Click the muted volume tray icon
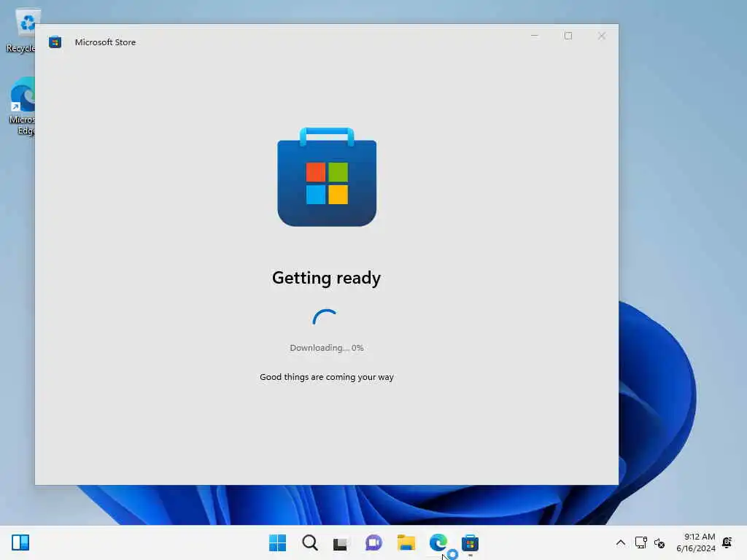 coord(659,542)
